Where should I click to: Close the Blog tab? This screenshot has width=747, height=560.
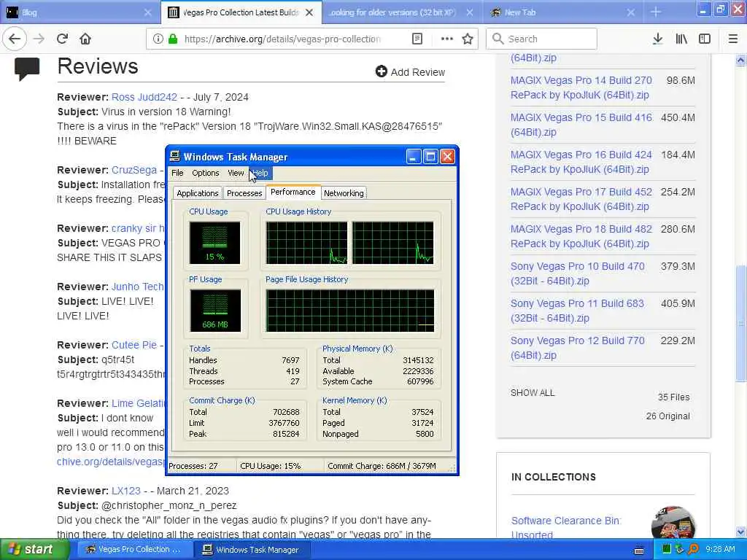(x=147, y=12)
